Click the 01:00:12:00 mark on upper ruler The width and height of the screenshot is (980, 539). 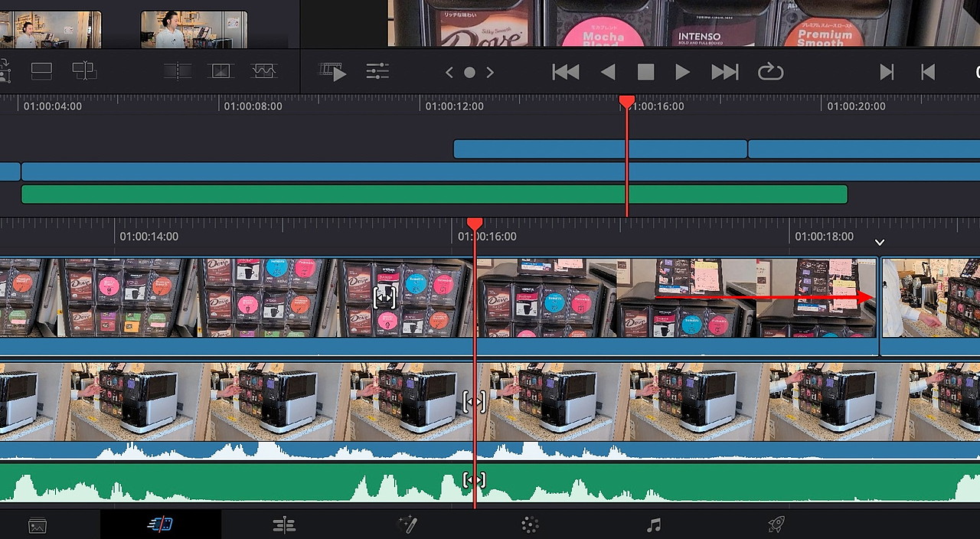point(454,106)
